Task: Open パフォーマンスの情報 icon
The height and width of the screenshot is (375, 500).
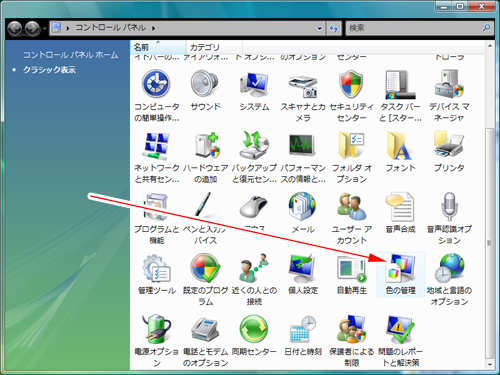Action: pyautogui.click(x=302, y=145)
